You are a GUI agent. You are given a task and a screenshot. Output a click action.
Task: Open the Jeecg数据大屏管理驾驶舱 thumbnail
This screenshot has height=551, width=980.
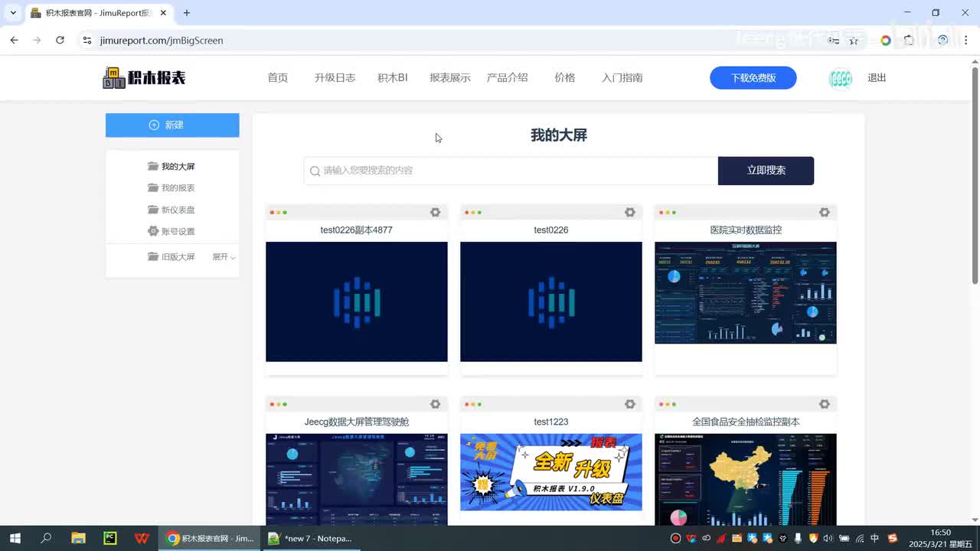click(x=357, y=480)
